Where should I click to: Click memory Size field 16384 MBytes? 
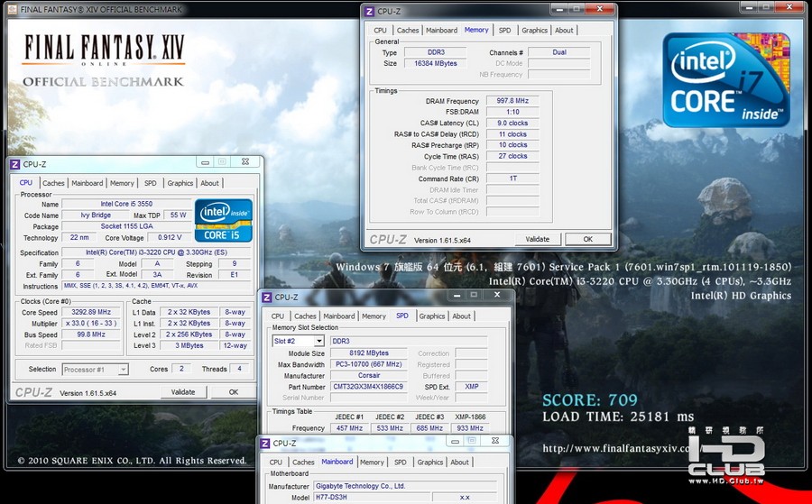[x=435, y=64]
